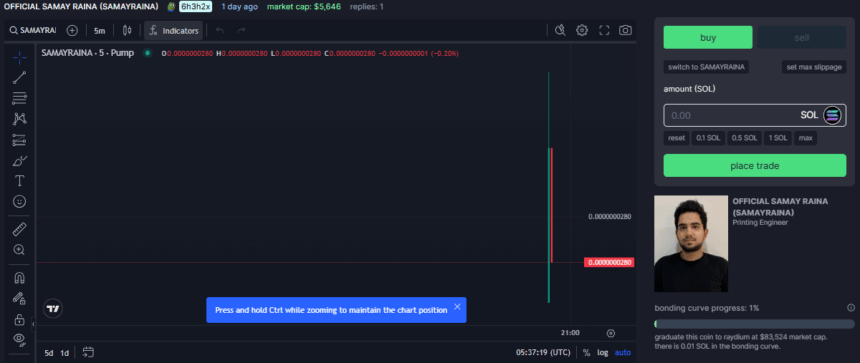This screenshot has width=860, height=363.
Task: Open the candlestick chart type menu
Action: click(x=127, y=31)
